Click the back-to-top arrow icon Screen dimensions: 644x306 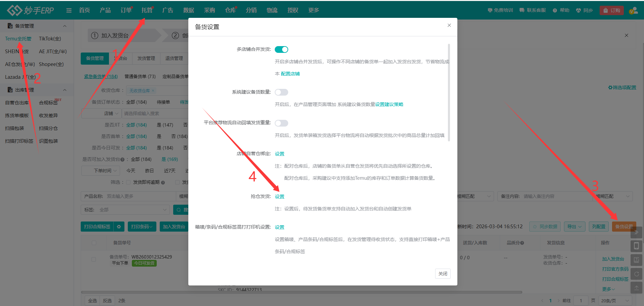tap(636, 288)
